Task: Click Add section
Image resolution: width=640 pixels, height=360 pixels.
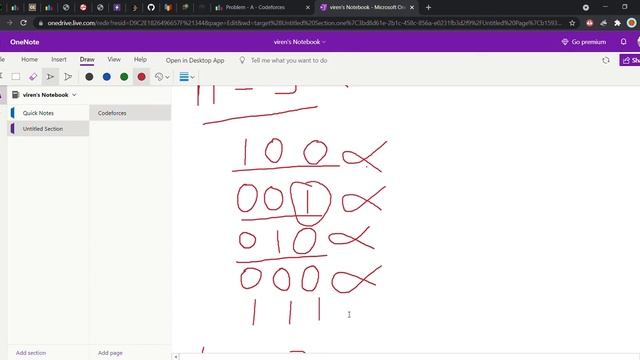Action: pos(31,353)
